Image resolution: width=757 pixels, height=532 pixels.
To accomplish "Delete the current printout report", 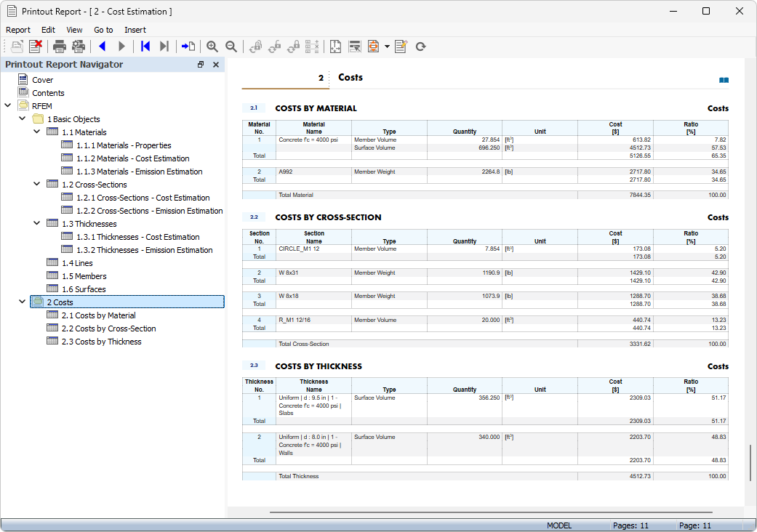I will [35, 46].
